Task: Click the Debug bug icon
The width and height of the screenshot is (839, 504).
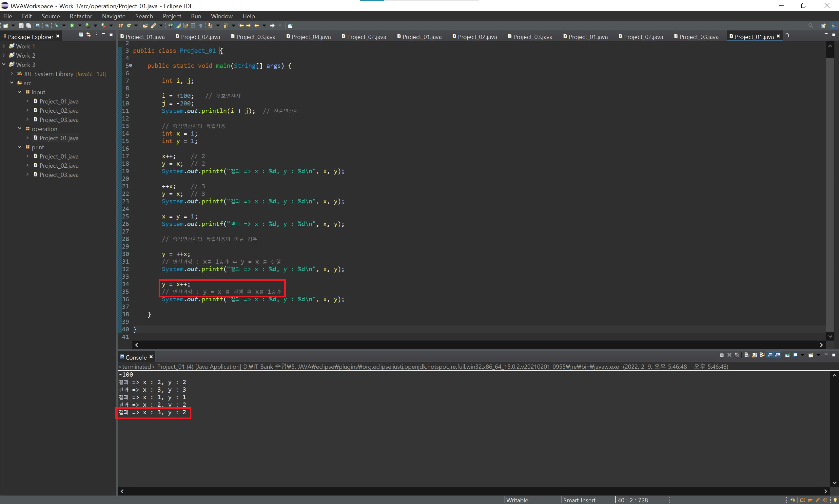Action: (x=56, y=26)
